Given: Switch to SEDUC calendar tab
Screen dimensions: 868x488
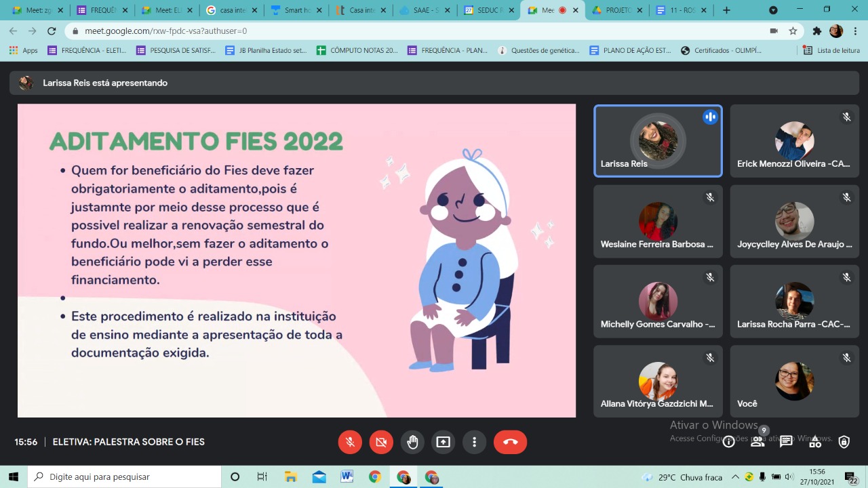Looking at the screenshot, I should (488, 10).
